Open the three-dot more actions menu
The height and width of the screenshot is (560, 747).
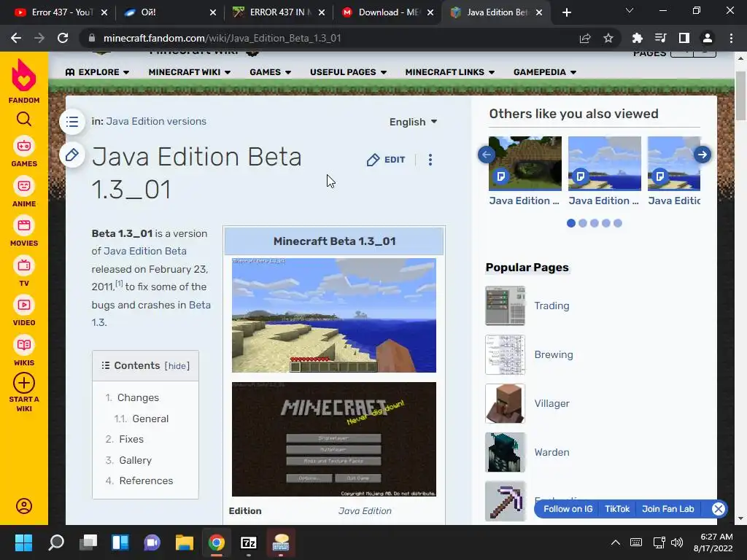pos(430,160)
